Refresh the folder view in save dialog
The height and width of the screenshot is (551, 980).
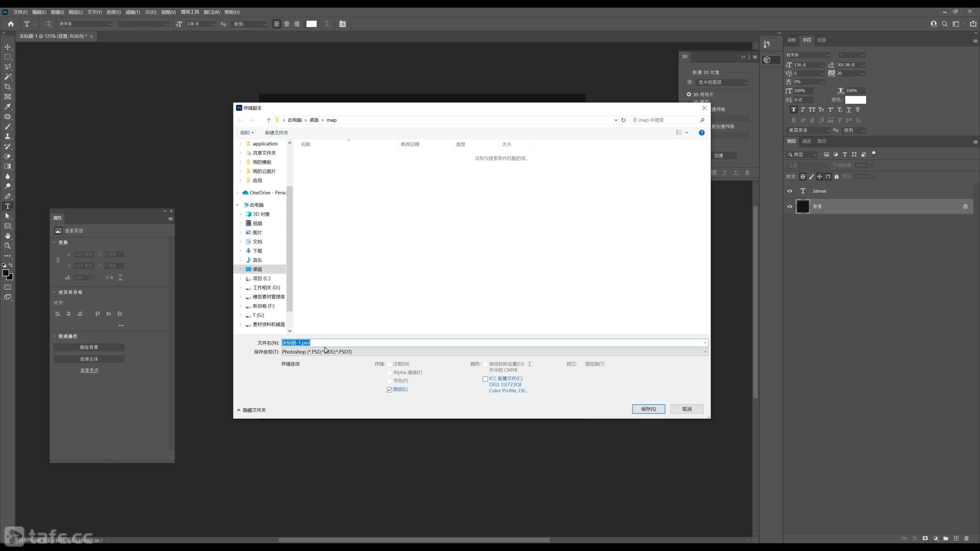(623, 120)
